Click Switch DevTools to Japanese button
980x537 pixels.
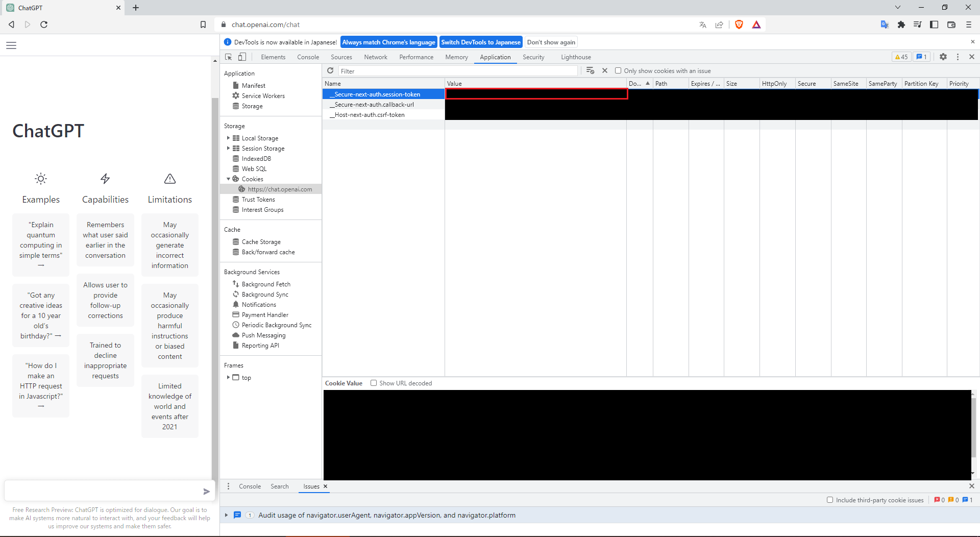[481, 42]
